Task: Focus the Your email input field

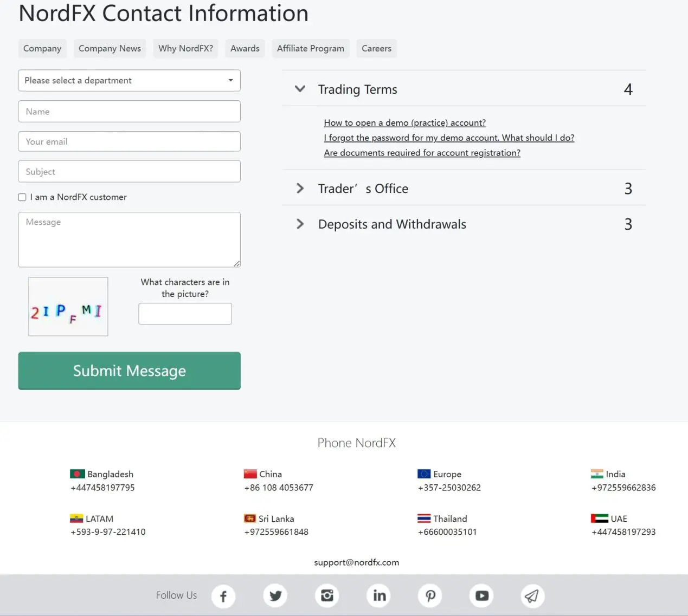Action: click(129, 141)
